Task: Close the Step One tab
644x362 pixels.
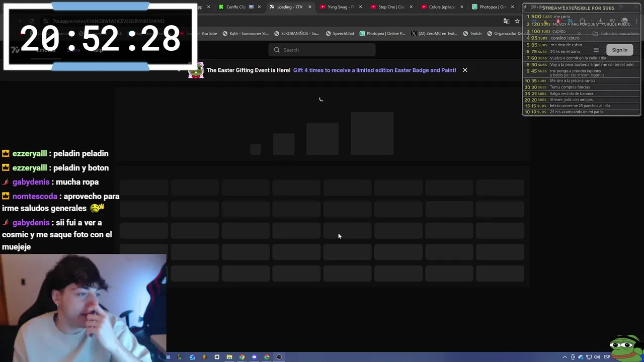Action: pos(411,7)
